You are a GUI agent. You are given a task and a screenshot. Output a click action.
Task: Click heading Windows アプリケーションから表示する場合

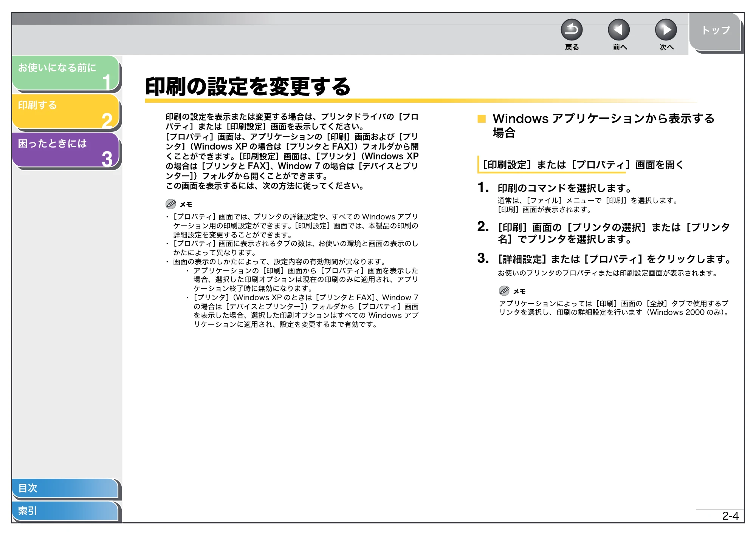[x=603, y=125]
